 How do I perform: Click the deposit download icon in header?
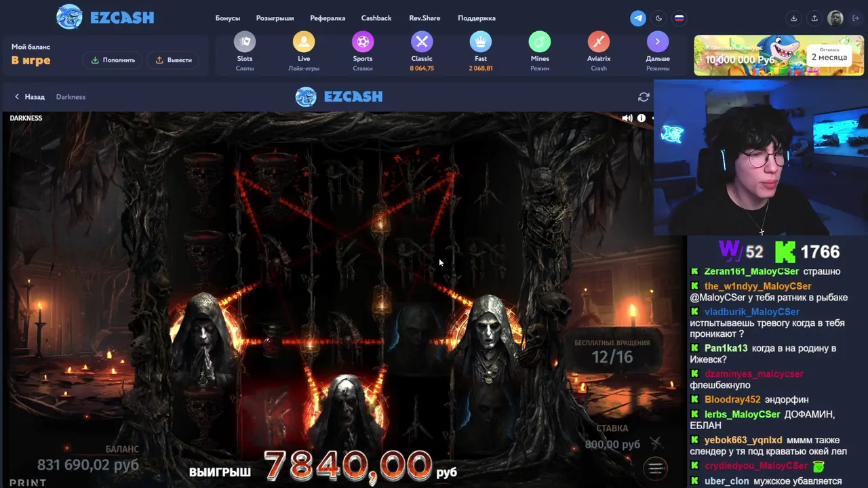[793, 18]
